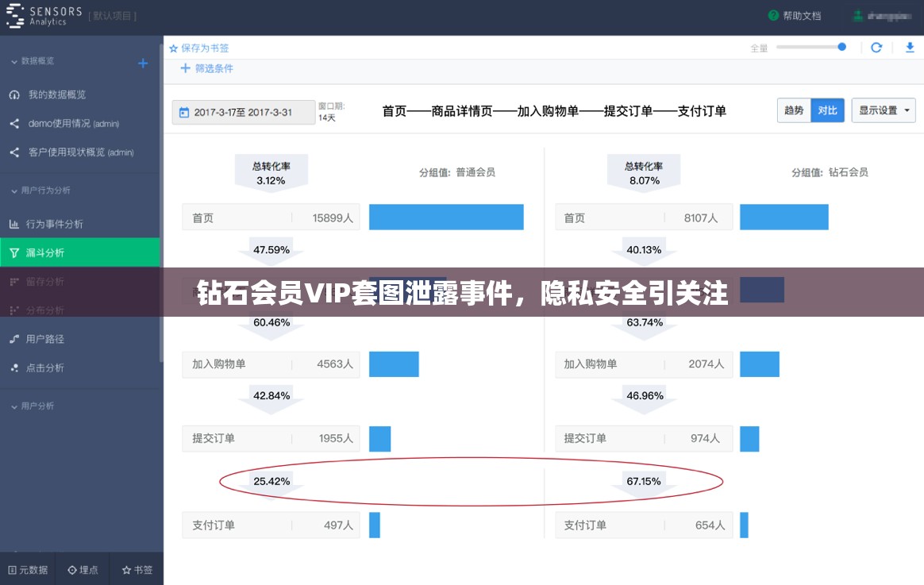Viewport: 924px width, 585px height.
Task: Click the 元数据 icon at bottom
Action: tap(12, 570)
